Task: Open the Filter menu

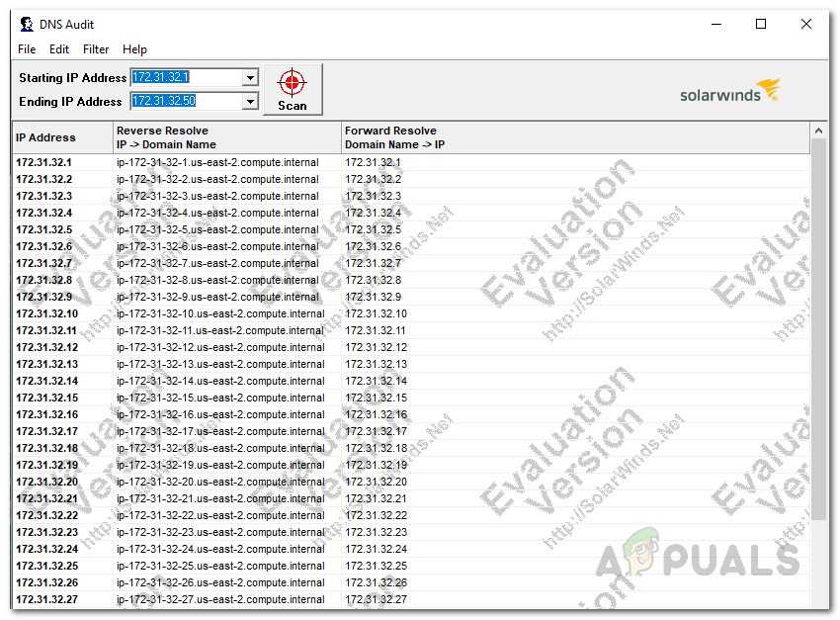Action: click(95, 48)
